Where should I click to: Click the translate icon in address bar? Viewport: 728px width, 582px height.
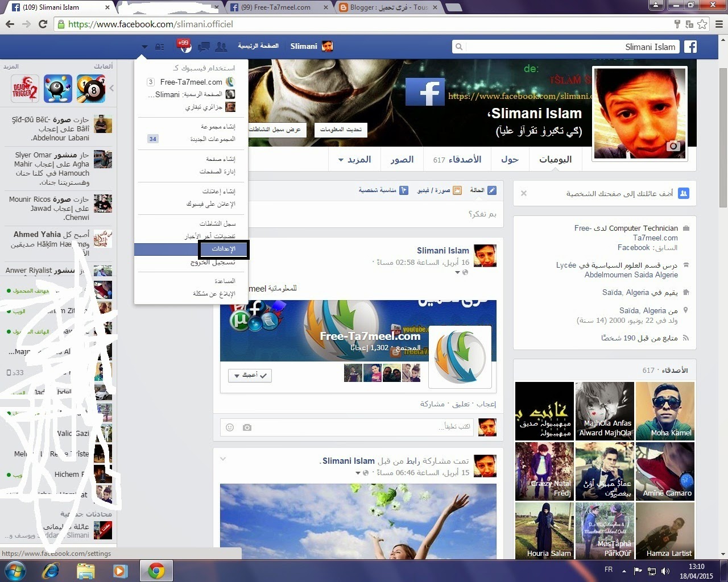pos(689,24)
